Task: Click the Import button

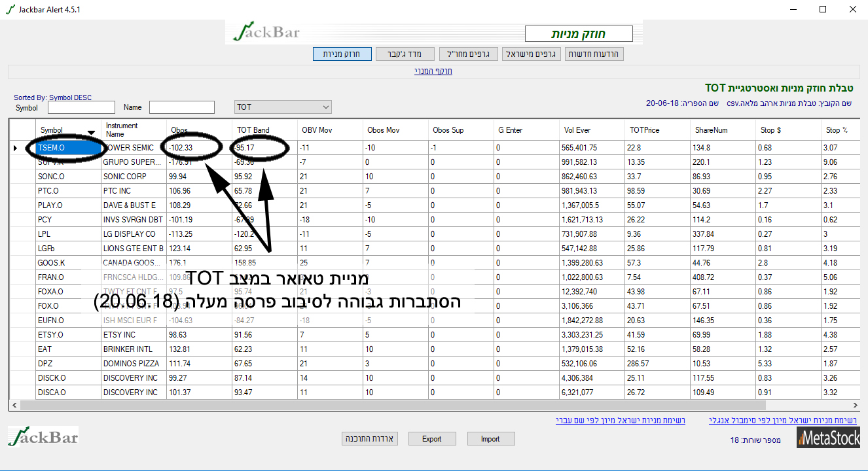Action: (x=490, y=439)
